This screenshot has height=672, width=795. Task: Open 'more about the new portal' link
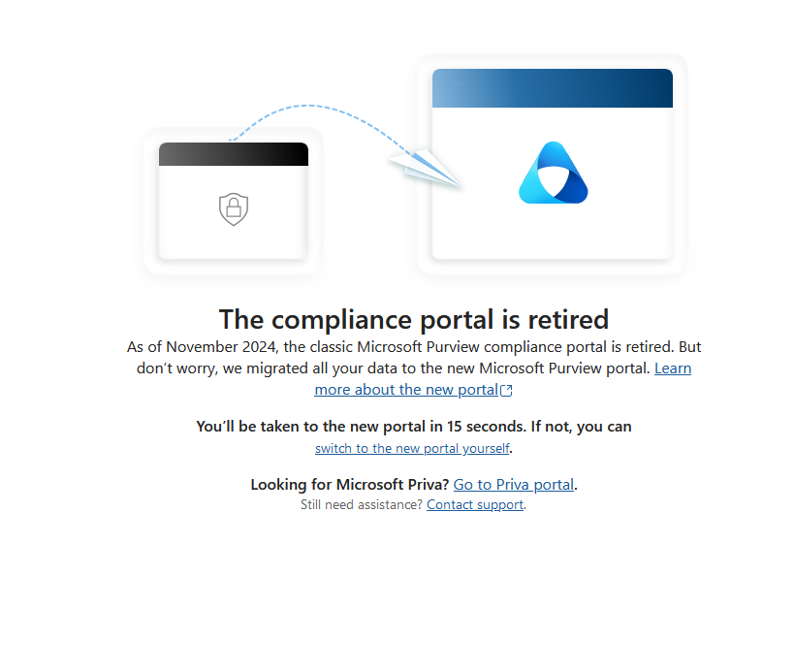[406, 390]
